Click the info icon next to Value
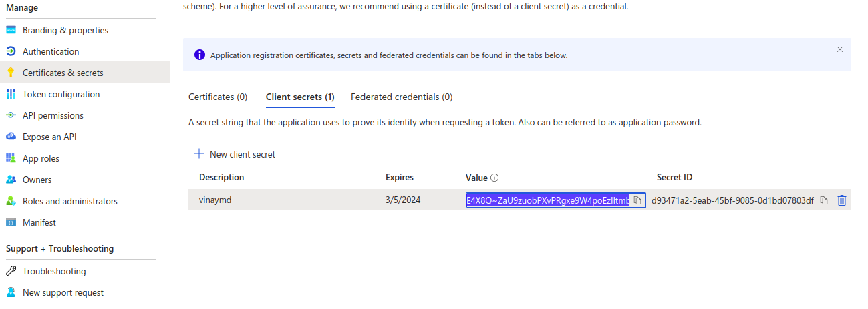Viewport: 868px width, 309px height. [495, 178]
